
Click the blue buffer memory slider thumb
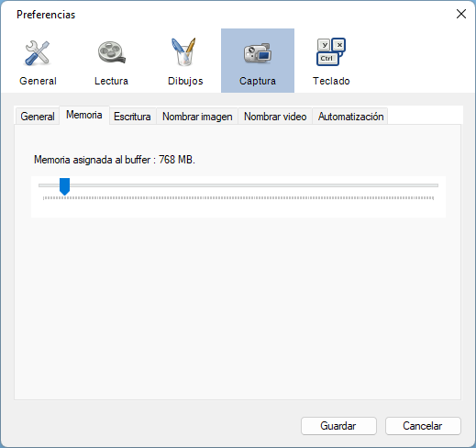[x=64, y=186]
